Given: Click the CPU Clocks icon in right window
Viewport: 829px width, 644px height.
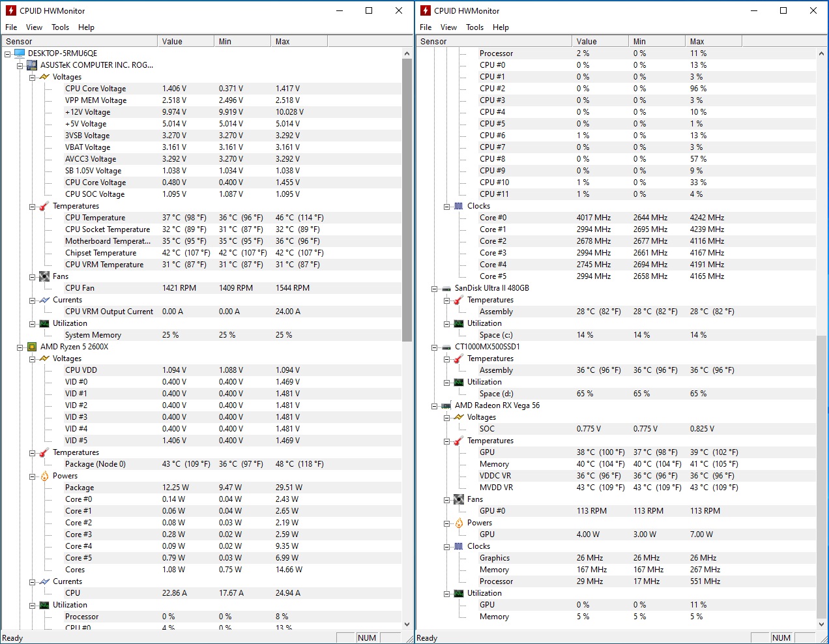Looking at the screenshot, I should [x=459, y=206].
